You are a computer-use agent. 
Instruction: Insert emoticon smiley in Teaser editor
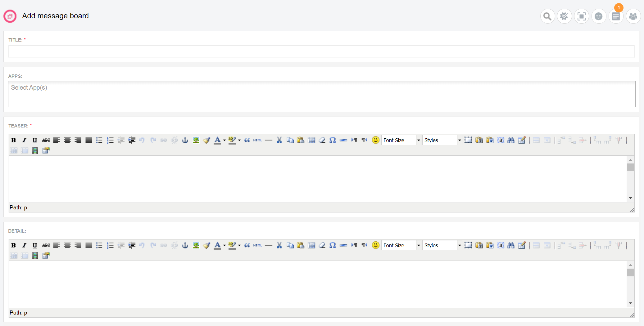point(375,140)
